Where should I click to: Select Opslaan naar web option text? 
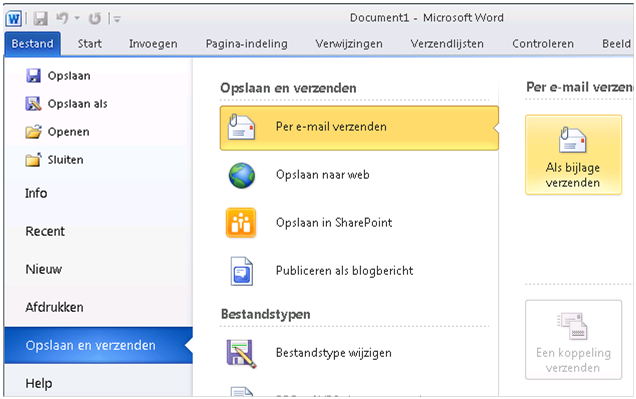pyautogui.click(x=322, y=175)
